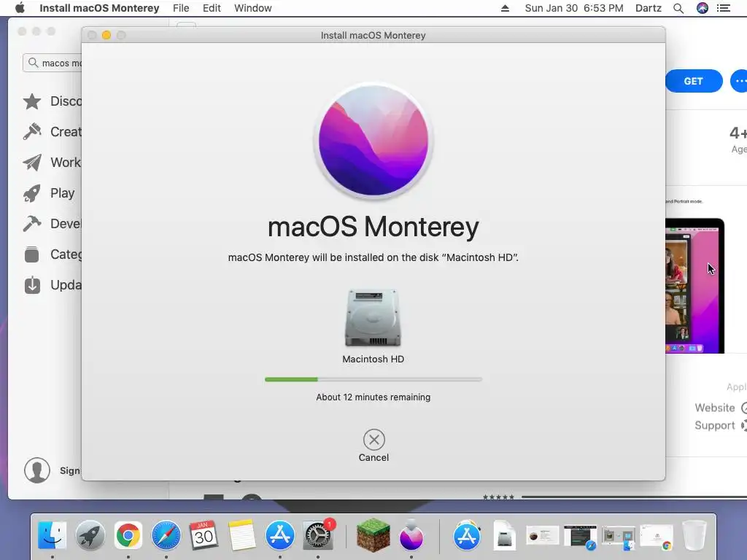Open the more options ellipsis button
Screen dimensions: 747x560
[x=739, y=81]
